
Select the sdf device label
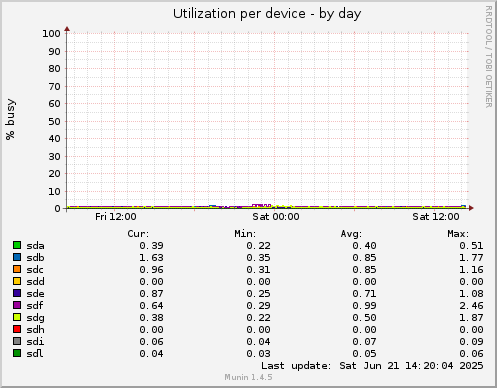35,306
